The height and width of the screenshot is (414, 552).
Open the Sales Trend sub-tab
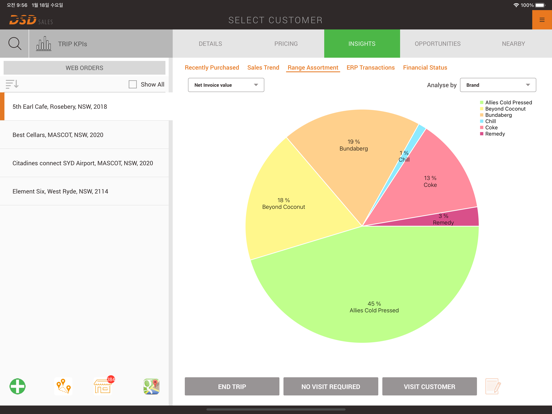[x=263, y=68]
